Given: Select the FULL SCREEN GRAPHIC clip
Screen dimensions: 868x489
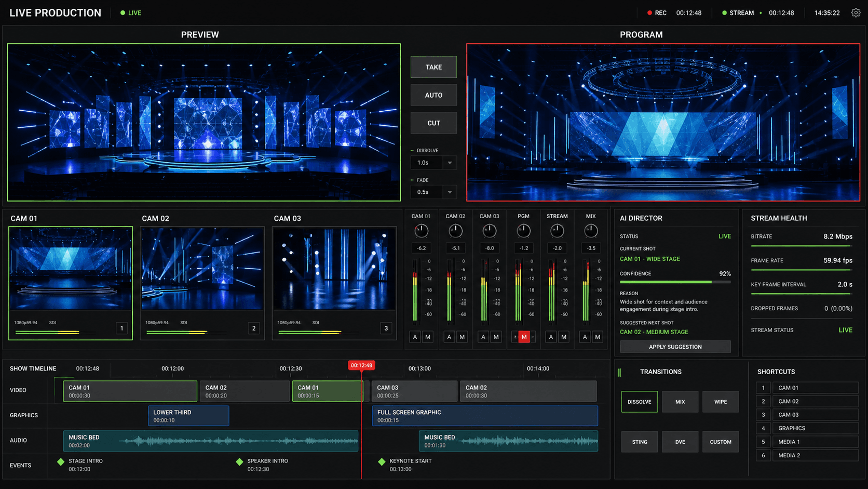Looking at the screenshot, I should coord(485,416).
